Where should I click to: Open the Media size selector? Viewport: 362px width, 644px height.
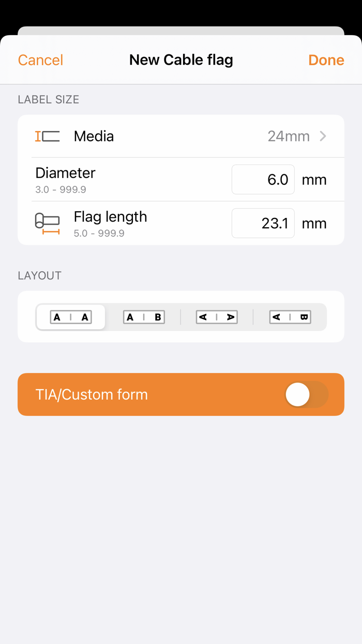pos(181,136)
